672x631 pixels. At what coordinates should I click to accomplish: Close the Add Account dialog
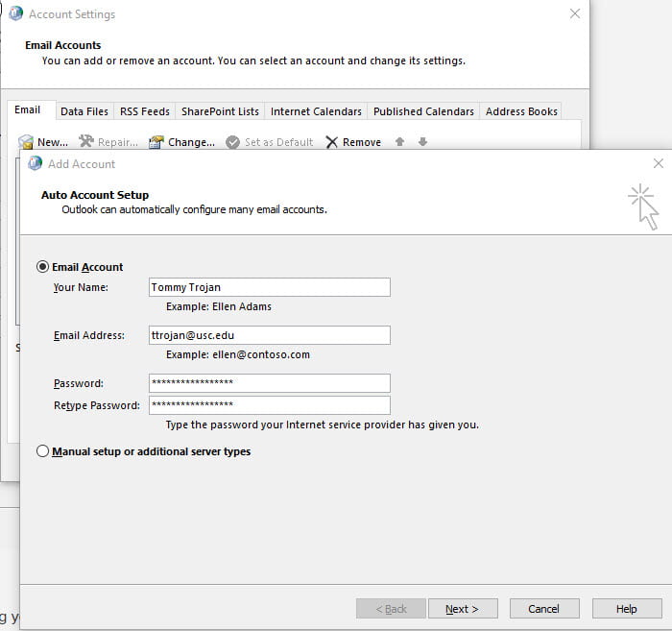coord(658,163)
